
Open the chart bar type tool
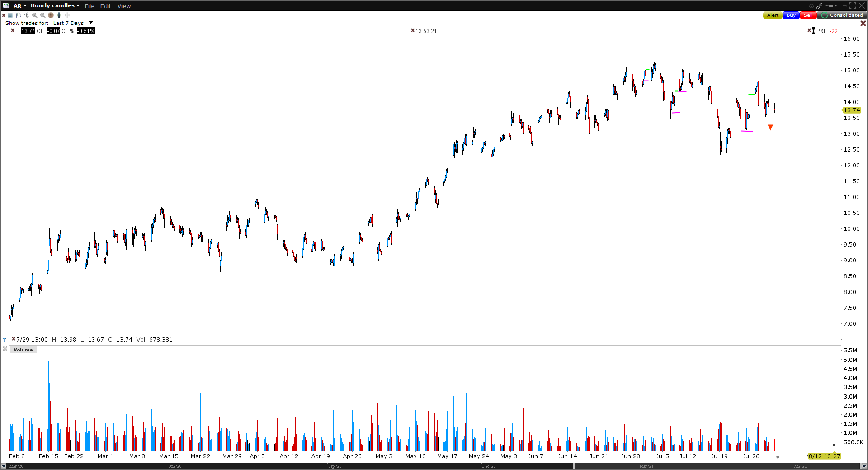pos(18,15)
